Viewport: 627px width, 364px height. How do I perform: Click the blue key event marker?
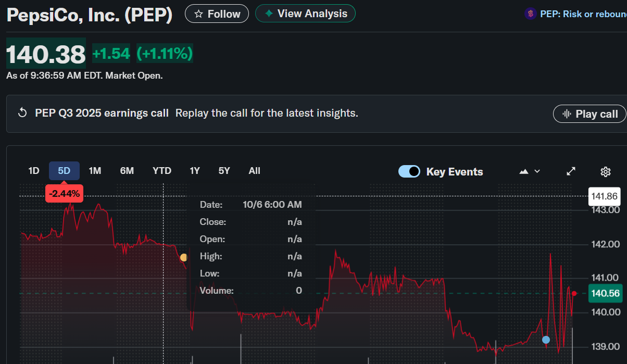pyautogui.click(x=546, y=340)
